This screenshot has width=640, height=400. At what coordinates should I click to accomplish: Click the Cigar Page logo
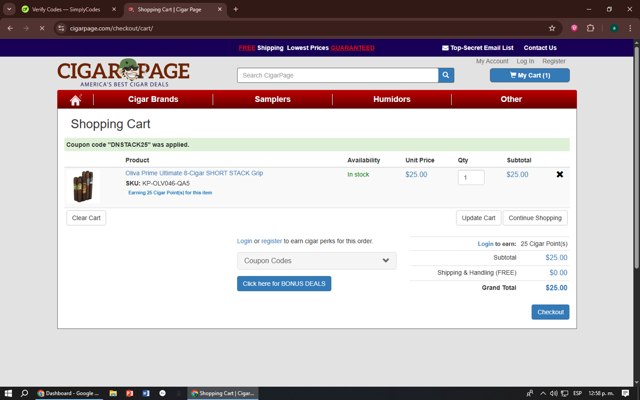123,73
